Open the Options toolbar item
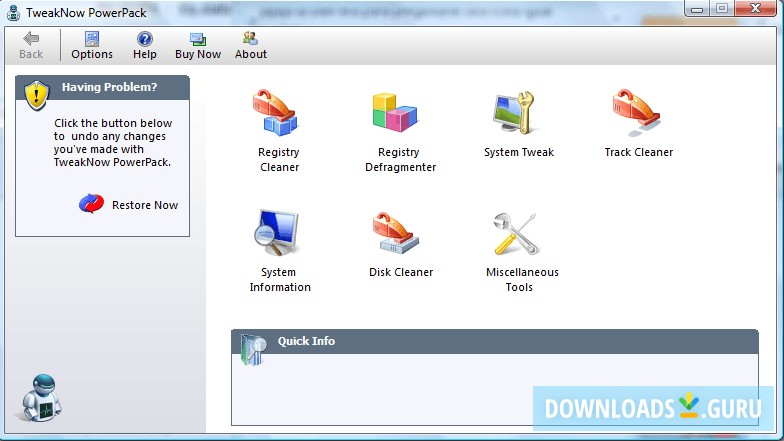This screenshot has height=441, width=784. tap(92, 46)
